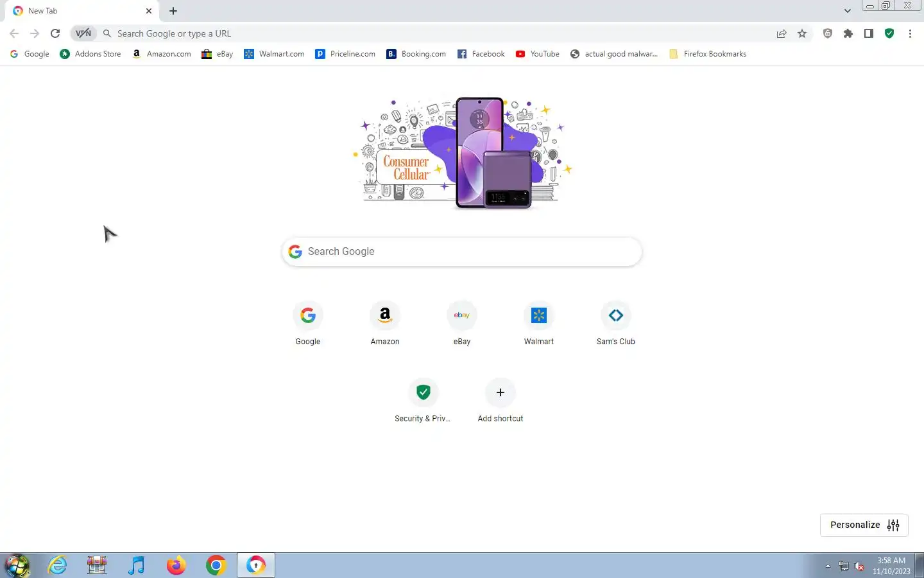Open the Google bookmark
Viewport: 924px width, 578px height.
pos(30,54)
